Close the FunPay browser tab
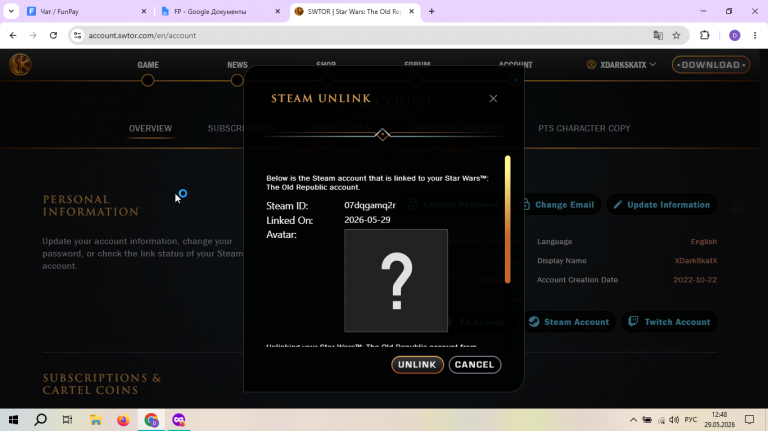The height and width of the screenshot is (431, 768). [144, 11]
